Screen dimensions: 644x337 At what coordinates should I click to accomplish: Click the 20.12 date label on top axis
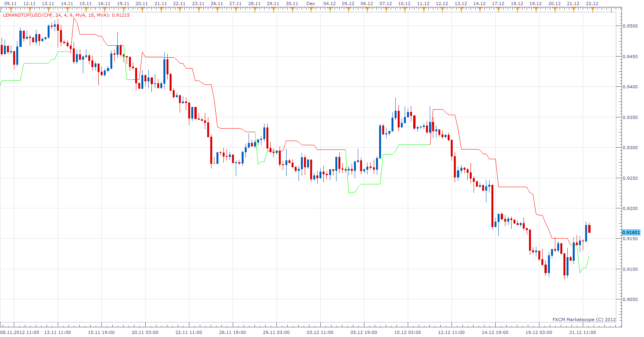[555, 3]
